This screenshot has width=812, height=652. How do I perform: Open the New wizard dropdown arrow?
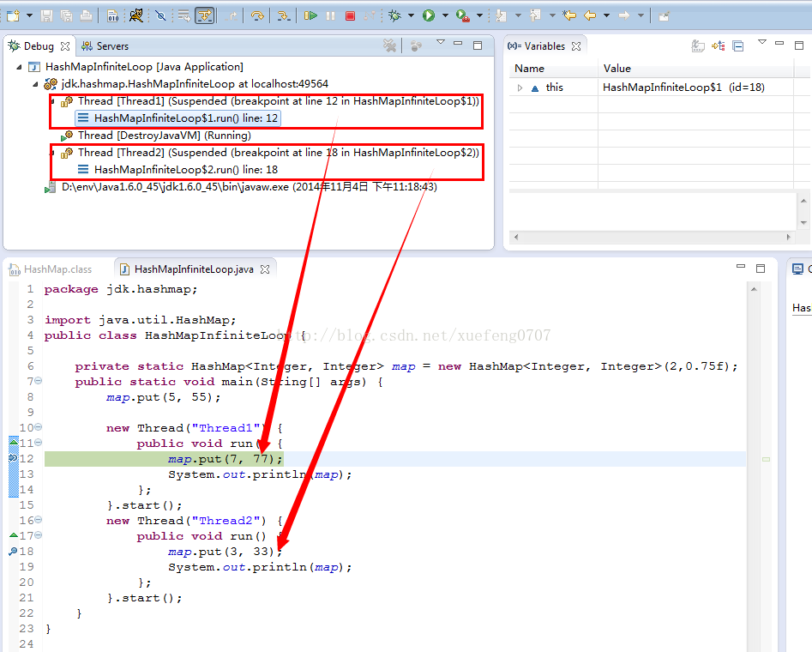pos(29,15)
